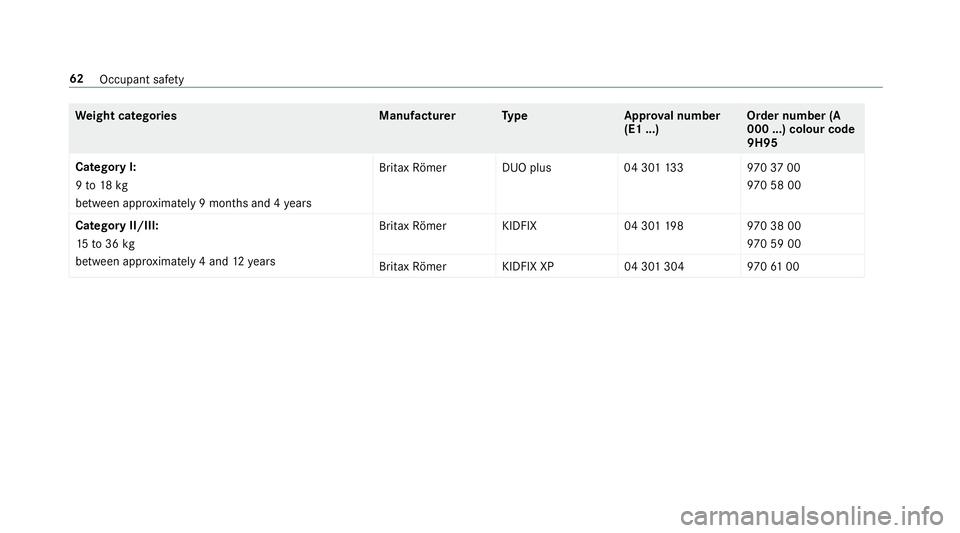Click order number 970 61 00
960x533 pixels.
coord(773,267)
